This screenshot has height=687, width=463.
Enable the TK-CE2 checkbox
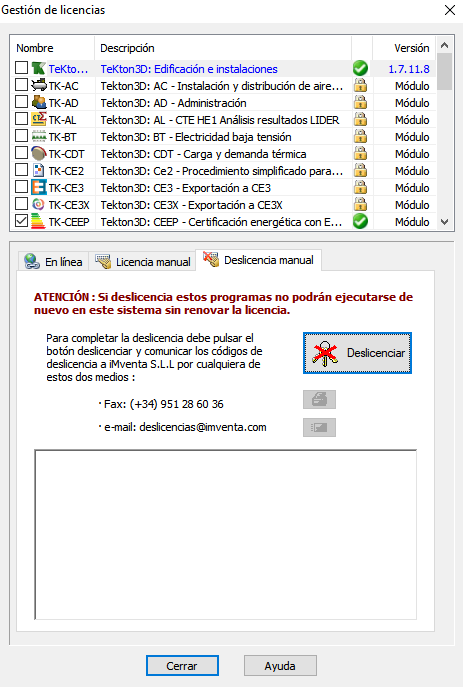(x=21, y=170)
